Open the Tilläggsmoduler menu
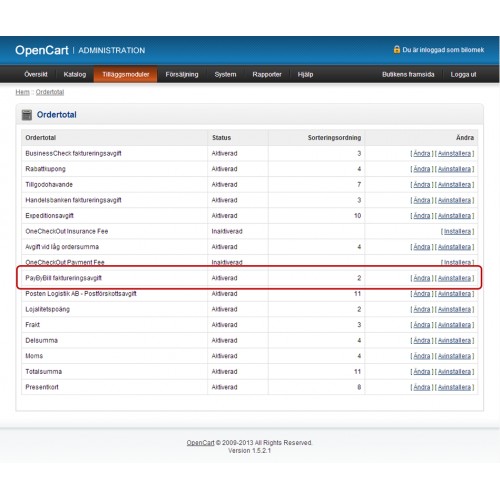The height and width of the screenshot is (500, 500). [125, 74]
